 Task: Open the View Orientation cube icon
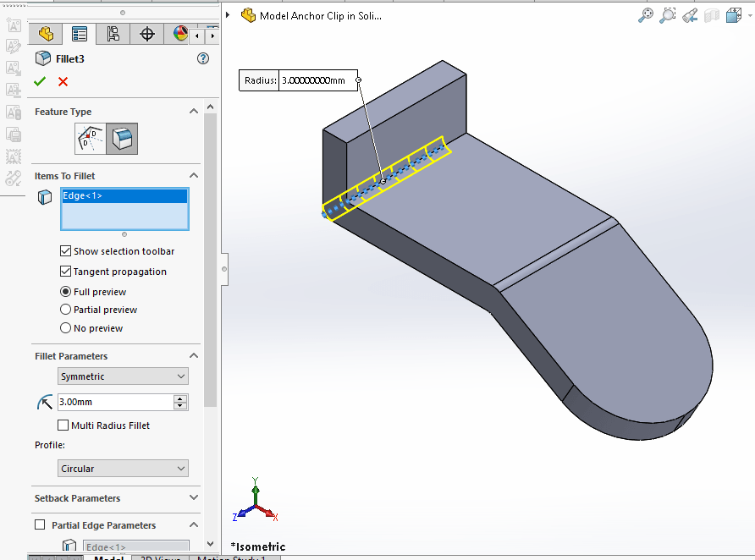pos(733,14)
